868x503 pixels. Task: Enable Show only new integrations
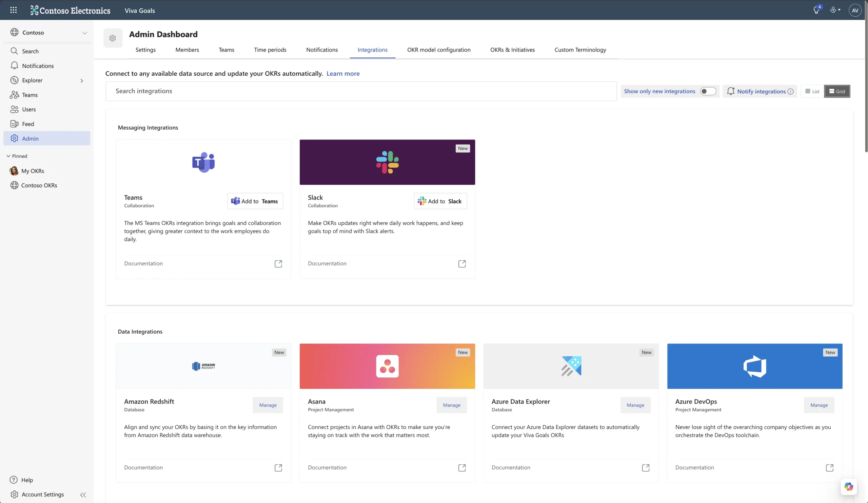click(708, 91)
